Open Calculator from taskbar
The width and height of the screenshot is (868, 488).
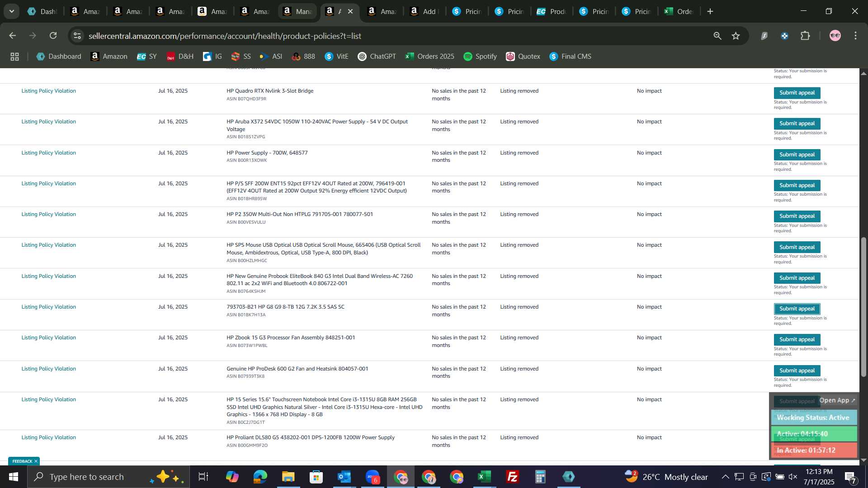coord(540,477)
